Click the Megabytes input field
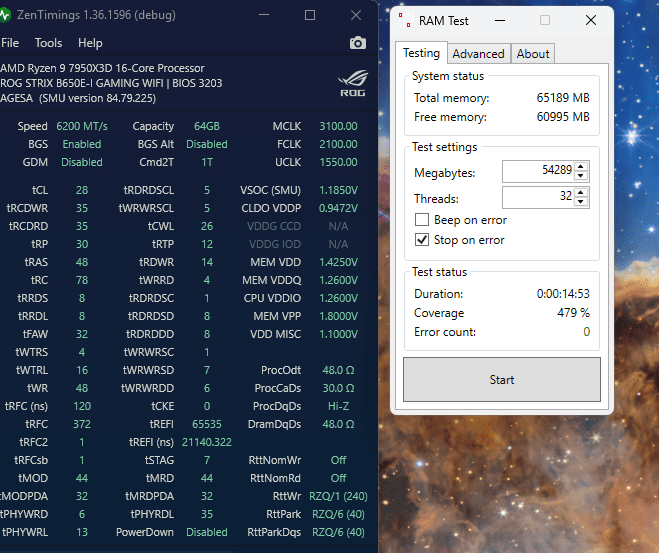The height and width of the screenshot is (553, 659). click(538, 171)
